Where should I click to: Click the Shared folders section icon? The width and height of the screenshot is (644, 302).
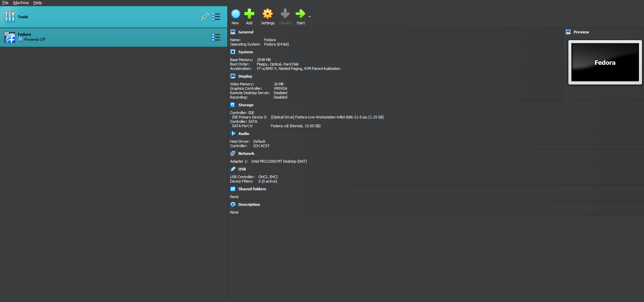233,189
